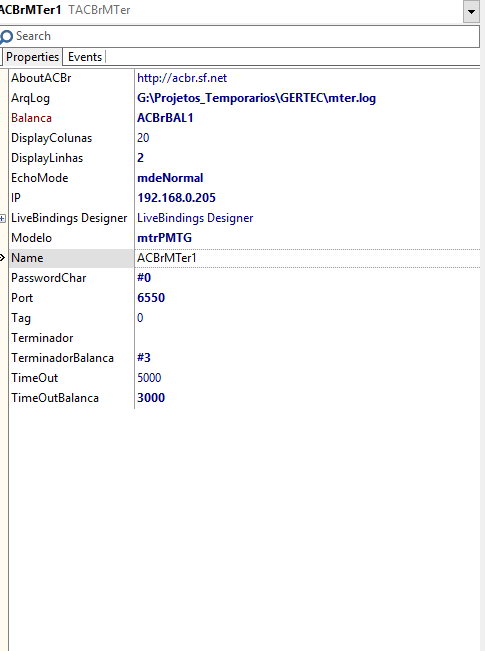Select the LiveBindings Designer property name
The width and height of the screenshot is (485, 651).
point(69,218)
